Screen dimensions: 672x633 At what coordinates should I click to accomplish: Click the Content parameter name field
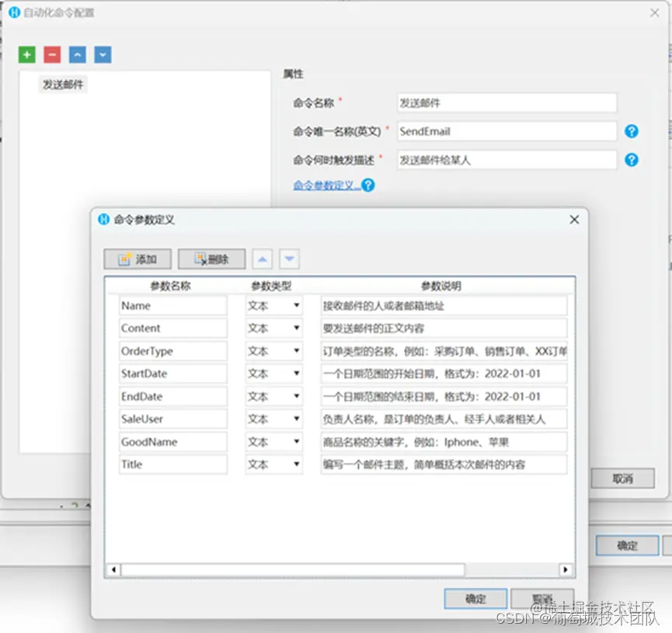point(172,328)
